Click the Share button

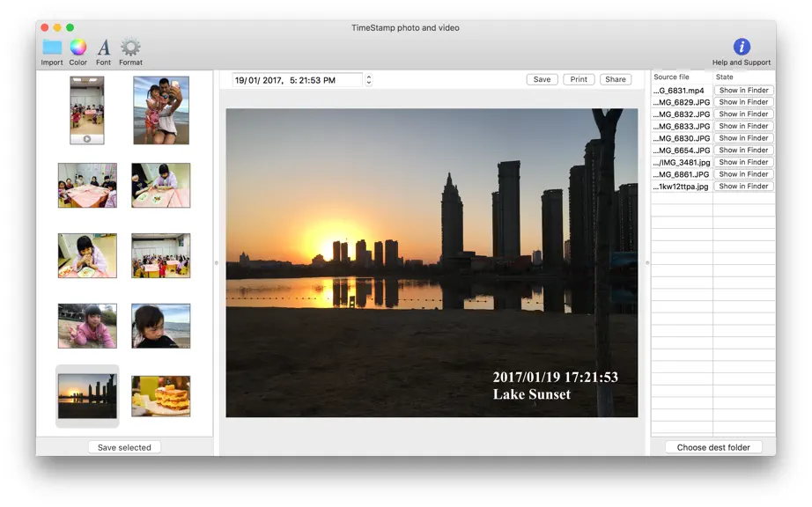pyautogui.click(x=616, y=79)
